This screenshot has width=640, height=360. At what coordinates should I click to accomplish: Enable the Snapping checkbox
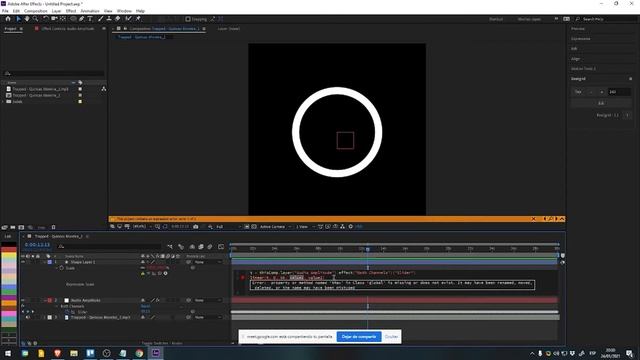point(188,19)
